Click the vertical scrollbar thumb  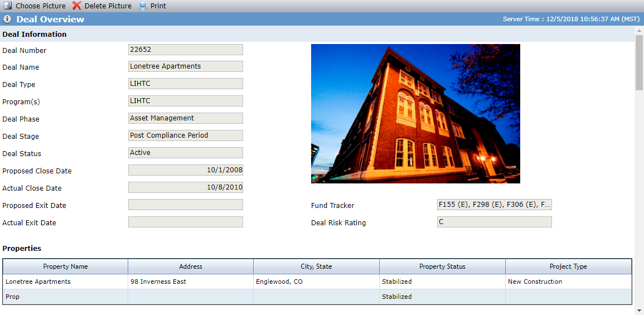[x=640, y=62]
